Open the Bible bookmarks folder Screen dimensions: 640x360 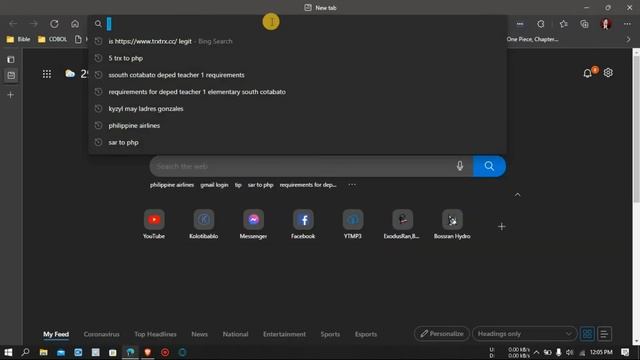(x=18, y=39)
